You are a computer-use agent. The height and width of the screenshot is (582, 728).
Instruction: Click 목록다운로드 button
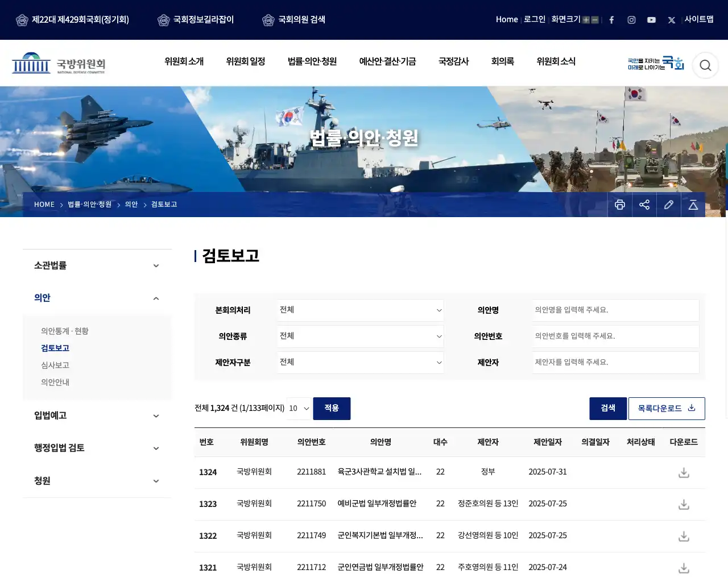coord(667,409)
